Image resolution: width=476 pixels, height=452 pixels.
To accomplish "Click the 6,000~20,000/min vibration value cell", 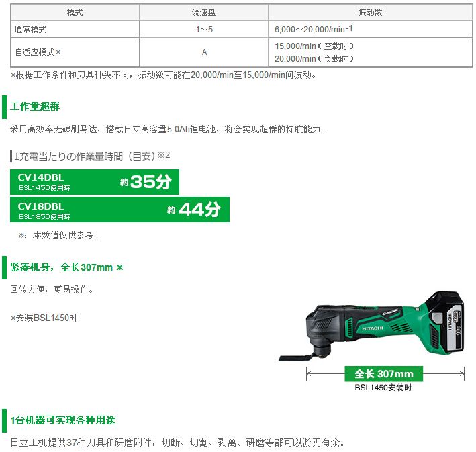I will coord(371,30).
